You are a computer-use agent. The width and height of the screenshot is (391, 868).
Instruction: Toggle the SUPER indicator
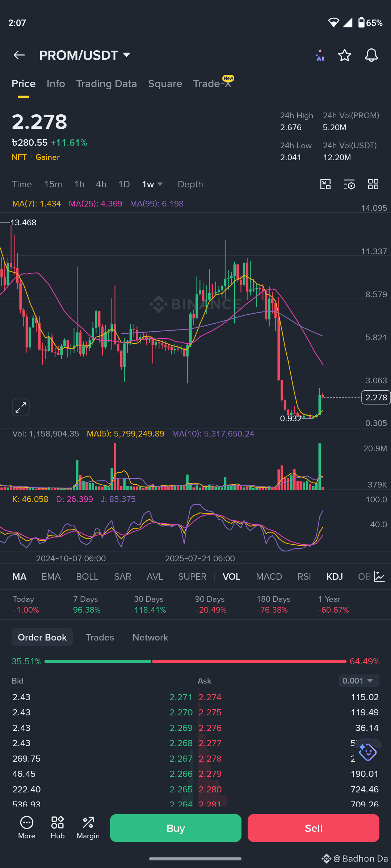click(x=192, y=576)
